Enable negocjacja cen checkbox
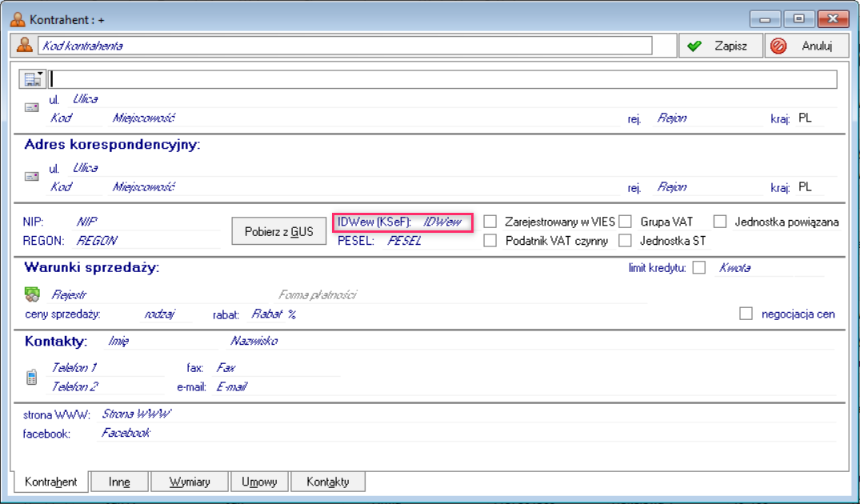The image size is (860, 504). 746,314
